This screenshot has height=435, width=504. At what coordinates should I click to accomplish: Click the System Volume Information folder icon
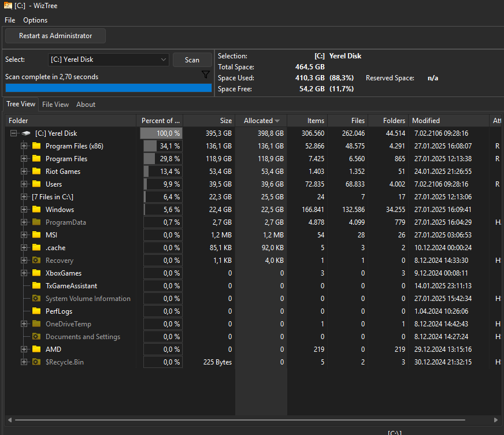[x=36, y=299]
